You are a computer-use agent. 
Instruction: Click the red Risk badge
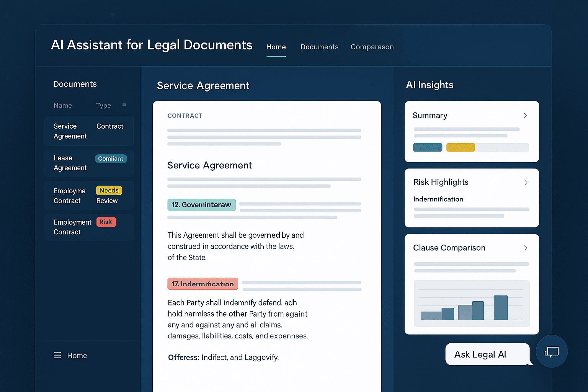pos(106,222)
